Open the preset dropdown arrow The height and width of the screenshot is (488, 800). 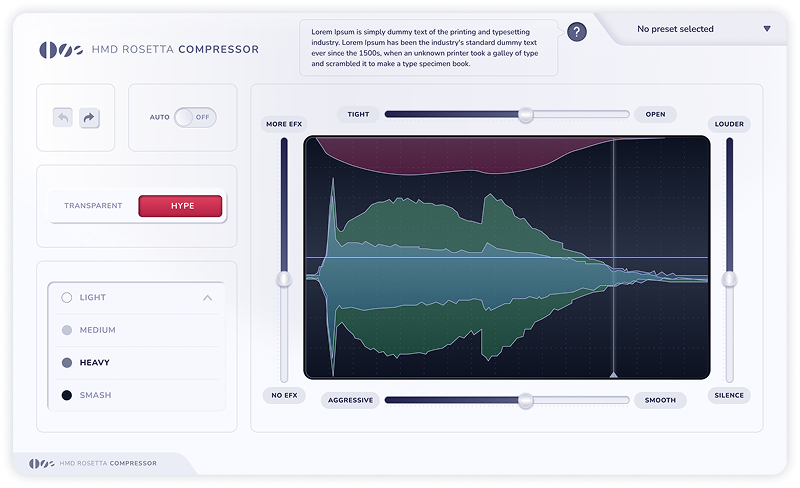(767, 29)
